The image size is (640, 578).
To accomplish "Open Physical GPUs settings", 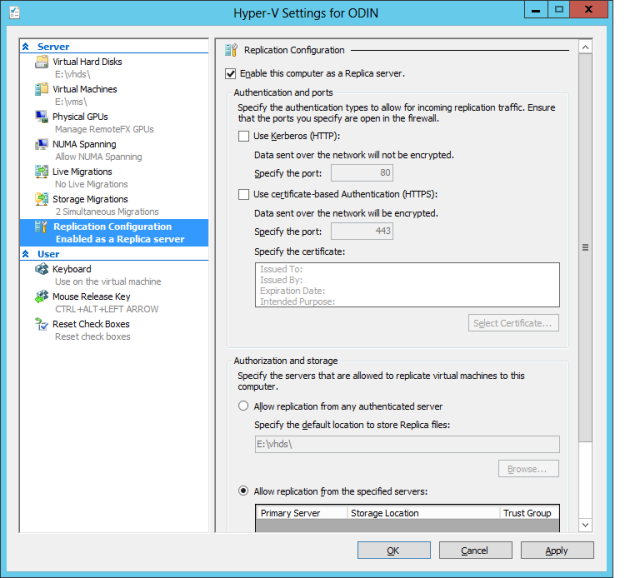I will pyautogui.click(x=80, y=117).
